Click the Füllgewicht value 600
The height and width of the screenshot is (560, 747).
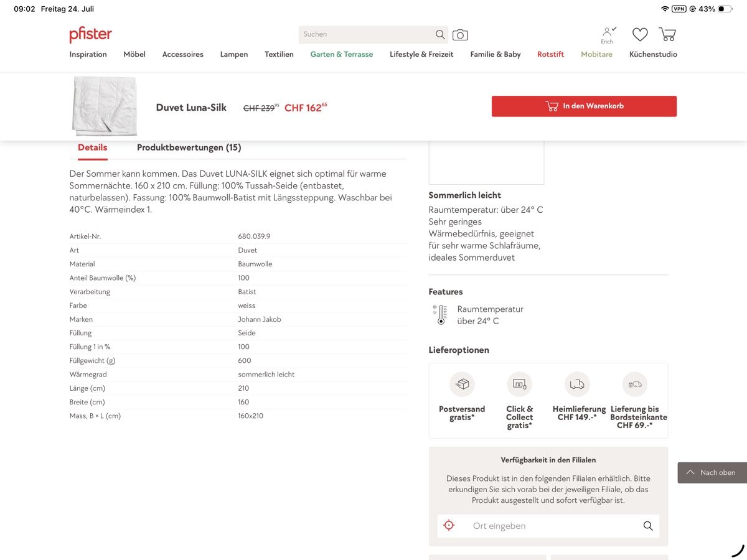click(245, 361)
